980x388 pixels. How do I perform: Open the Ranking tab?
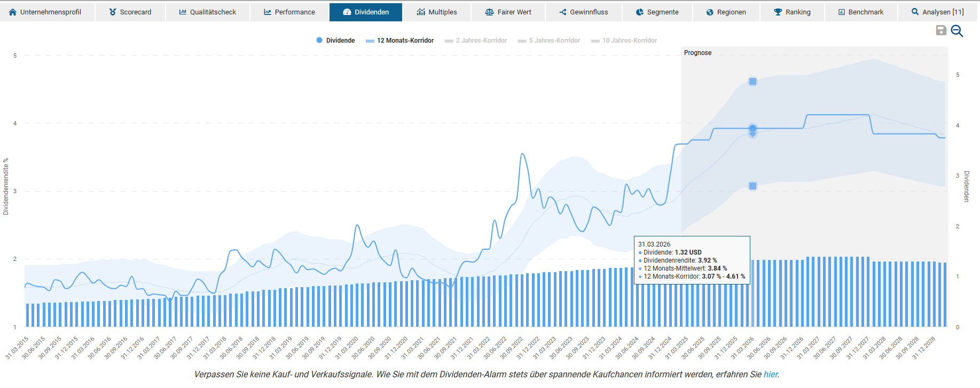(x=793, y=12)
